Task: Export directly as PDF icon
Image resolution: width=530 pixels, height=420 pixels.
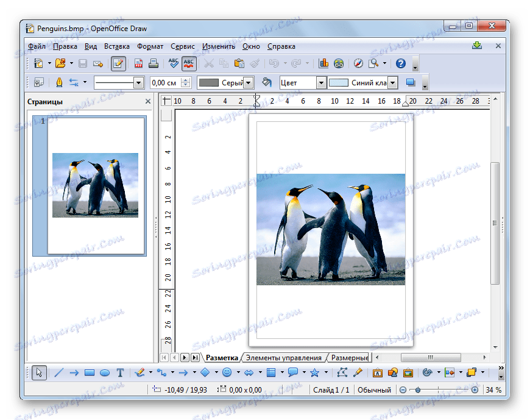Action: (138, 63)
